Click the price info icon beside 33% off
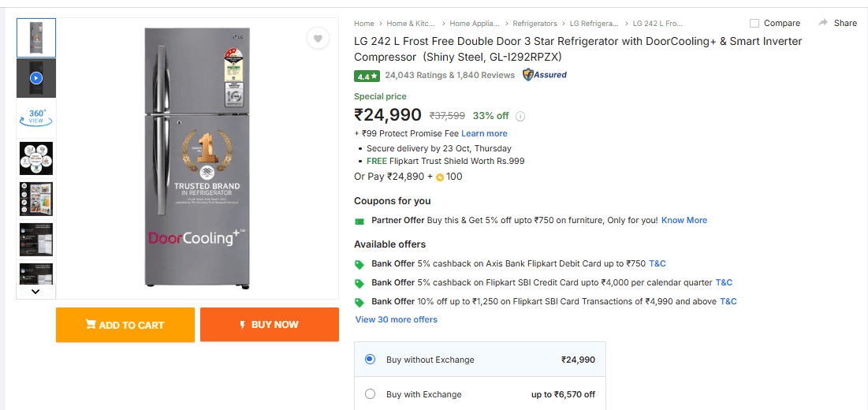 [520, 117]
